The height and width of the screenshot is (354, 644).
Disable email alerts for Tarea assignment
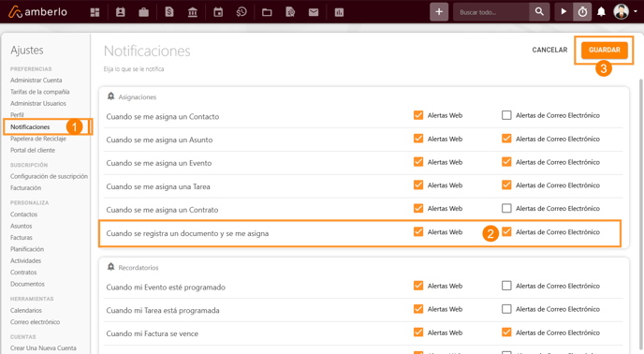coord(506,185)
